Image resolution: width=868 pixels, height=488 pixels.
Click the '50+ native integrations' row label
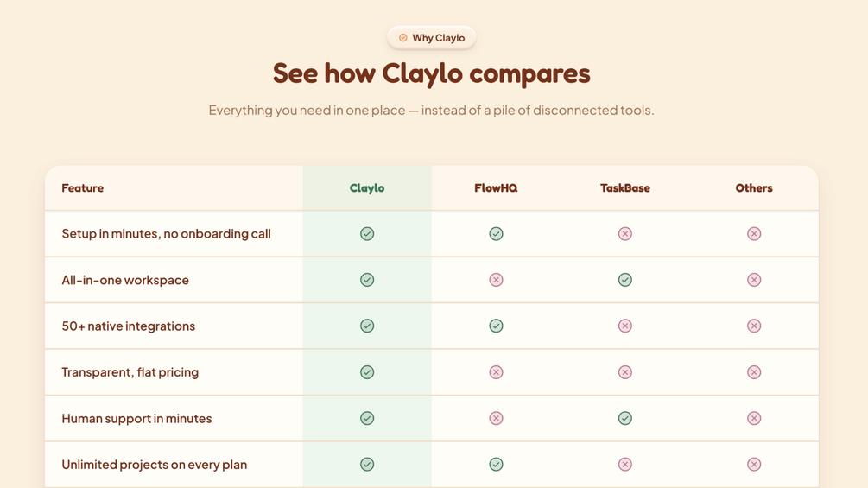(x=129, y=326)
